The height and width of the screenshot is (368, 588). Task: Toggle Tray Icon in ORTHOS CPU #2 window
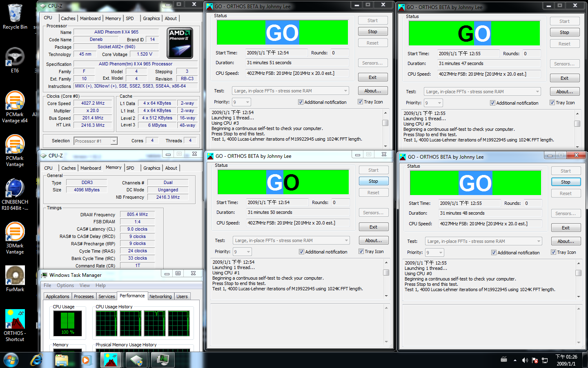point(552,103)
